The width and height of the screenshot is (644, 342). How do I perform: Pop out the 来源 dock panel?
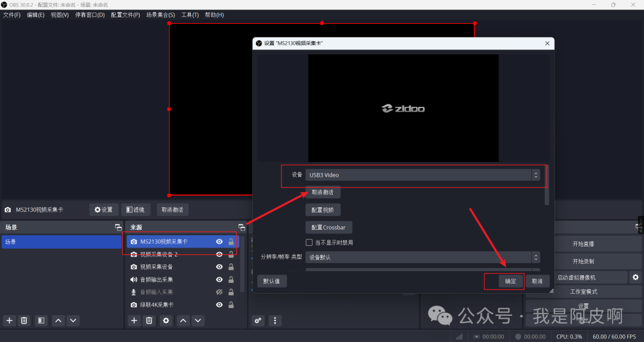coord(241,227)
